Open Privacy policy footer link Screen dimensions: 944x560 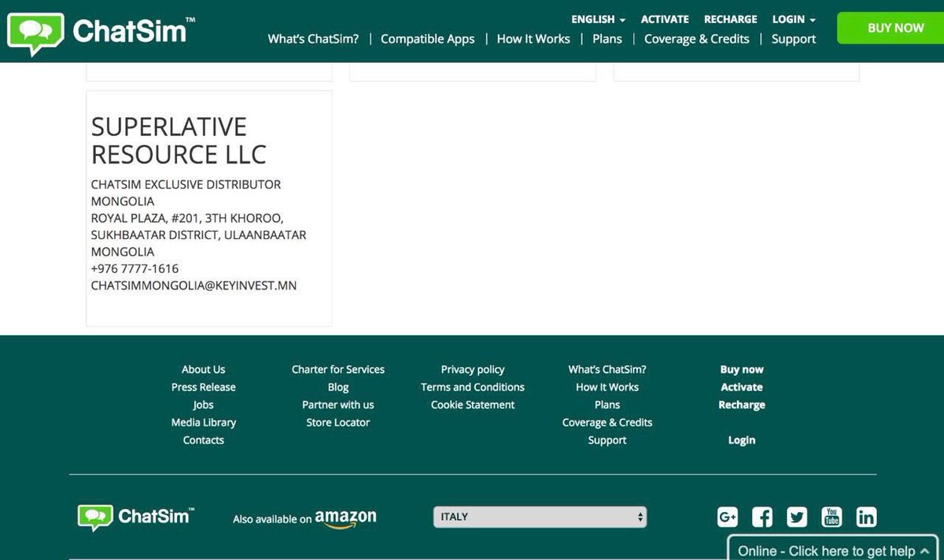pos(473,369)
